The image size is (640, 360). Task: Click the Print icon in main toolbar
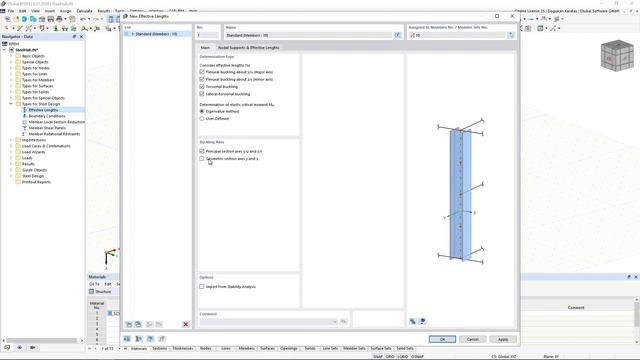59,19
